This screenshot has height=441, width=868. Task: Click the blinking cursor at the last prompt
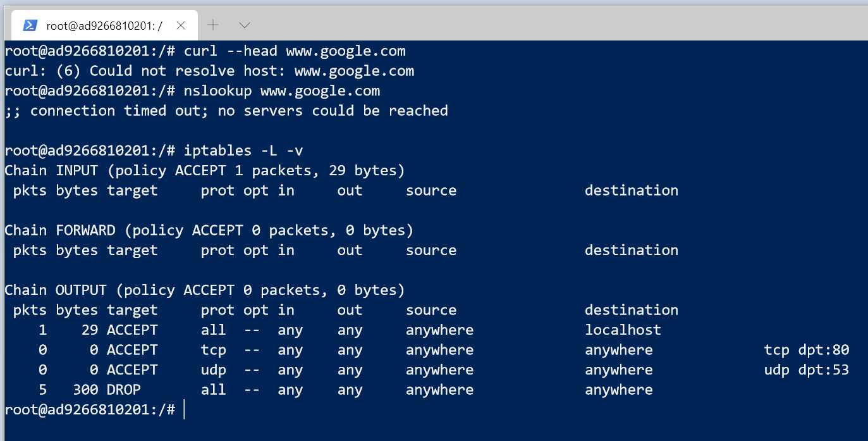pyautogui.click(x=184, y=409)
